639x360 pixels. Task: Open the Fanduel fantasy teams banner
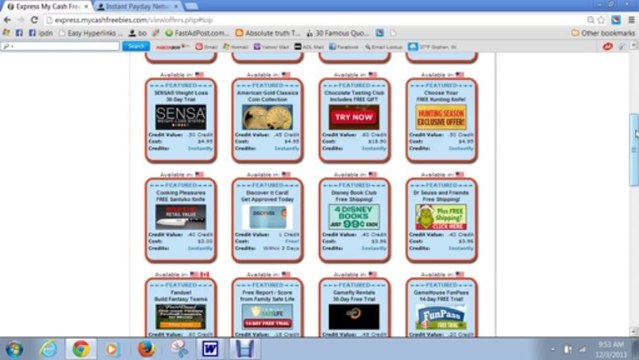point(181,316)
